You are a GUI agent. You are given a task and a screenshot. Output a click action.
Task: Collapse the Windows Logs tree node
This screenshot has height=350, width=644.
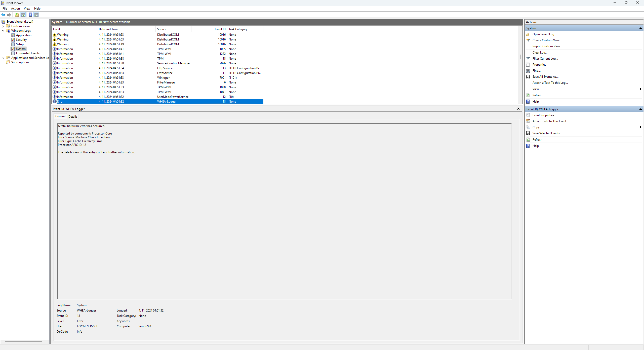tap(3, 31)
